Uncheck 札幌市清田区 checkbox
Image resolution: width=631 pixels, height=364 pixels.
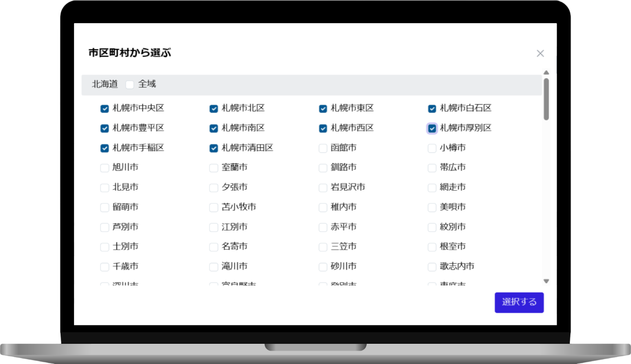[x=213, y=148]
